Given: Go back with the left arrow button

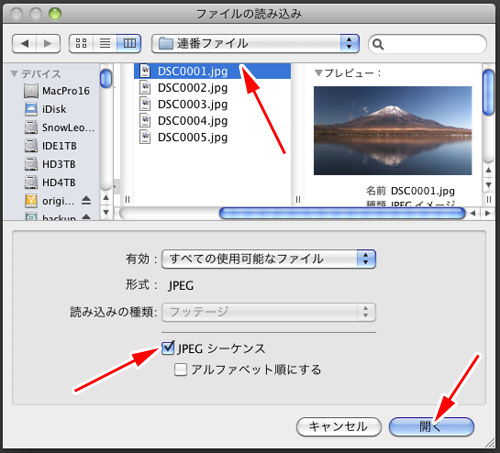Looking at the screenshot, I should [24, 44].
